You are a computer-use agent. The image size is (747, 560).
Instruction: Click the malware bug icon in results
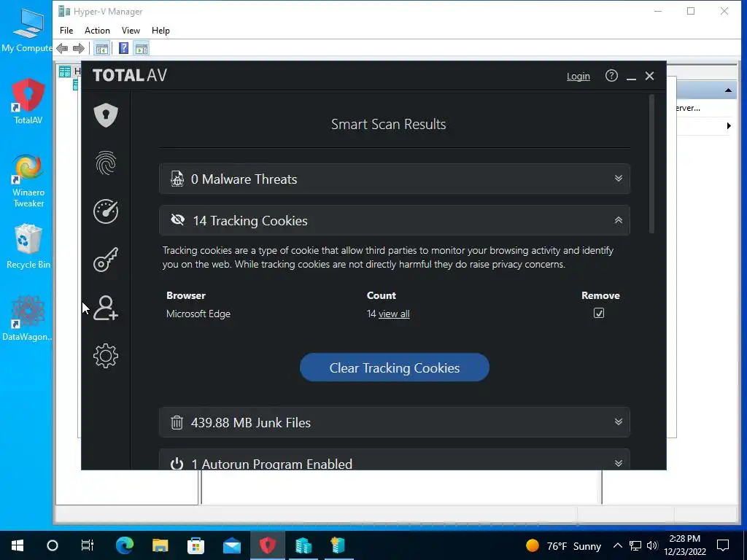[x=177, y=179]
